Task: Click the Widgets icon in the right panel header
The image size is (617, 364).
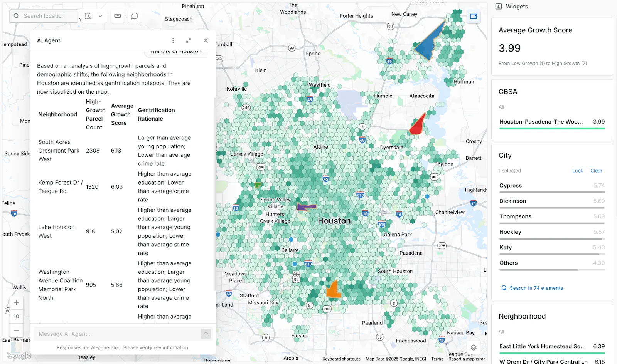Action: 499,6
